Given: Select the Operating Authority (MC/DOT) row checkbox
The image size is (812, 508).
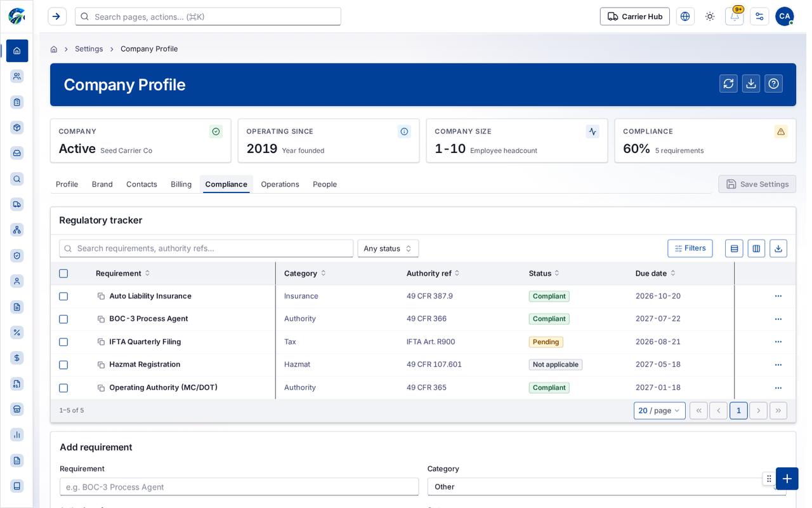Looking at the screenshot, I should click(63, 388).
